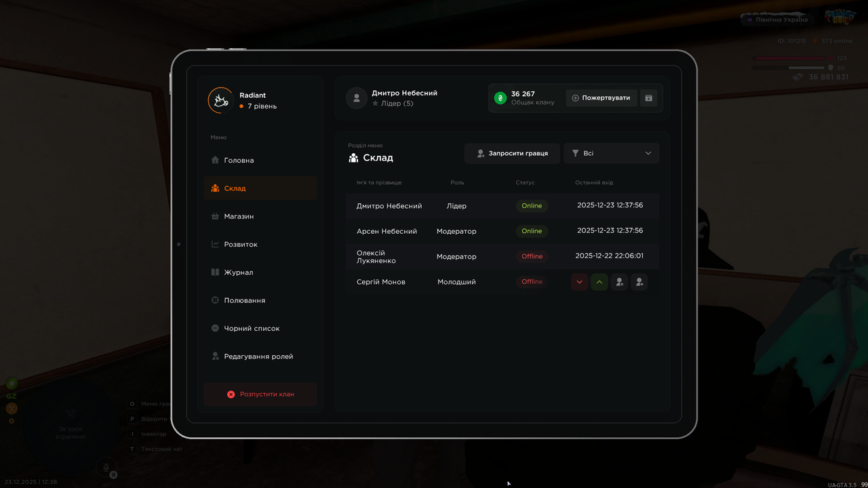Click the basket icon beside Магазин

216,216
